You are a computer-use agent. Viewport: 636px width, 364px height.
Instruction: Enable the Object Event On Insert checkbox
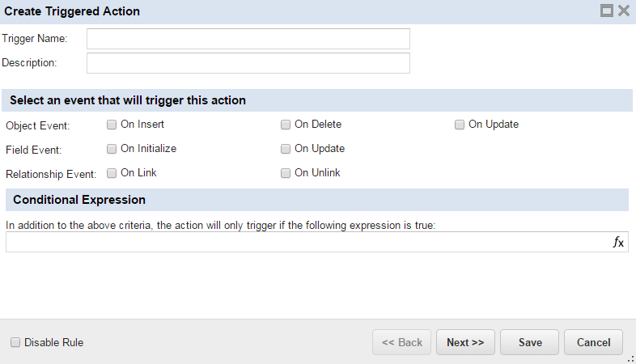(x=112, y=125)
